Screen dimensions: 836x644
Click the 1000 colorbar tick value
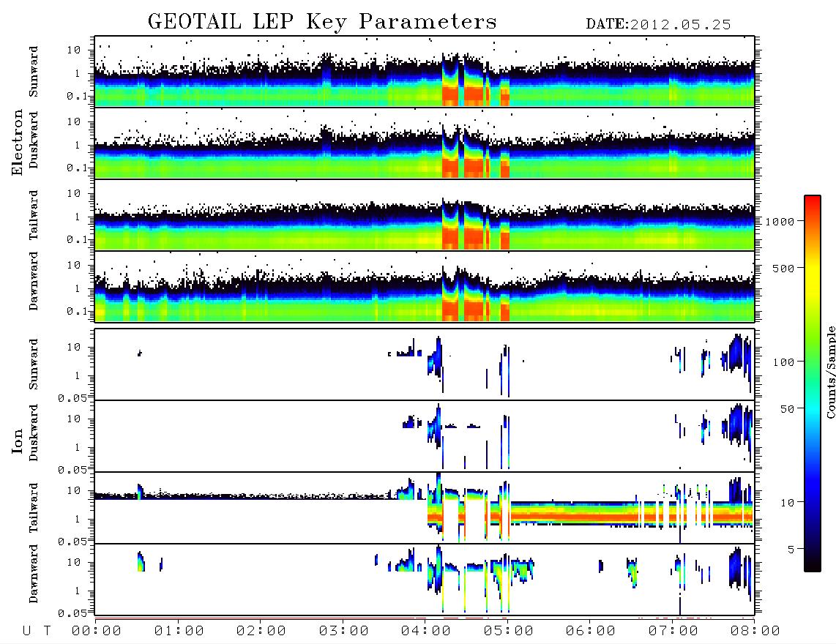[780, 222]
